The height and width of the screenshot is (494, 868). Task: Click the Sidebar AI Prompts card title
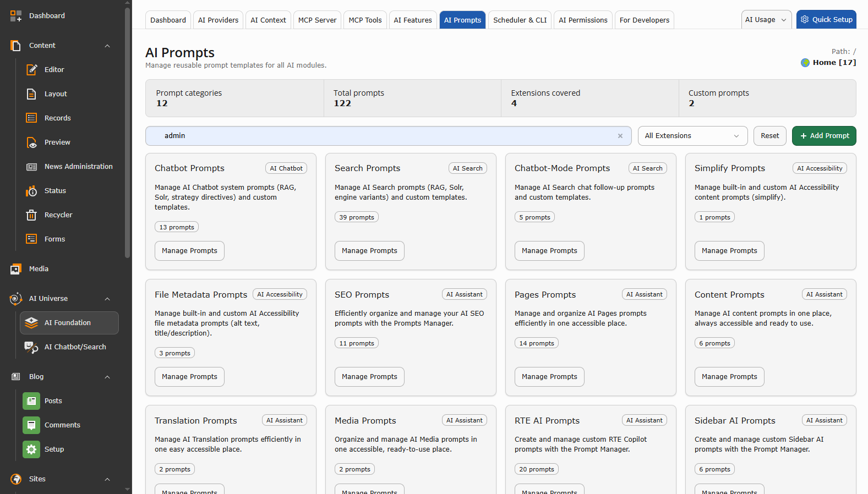point(735,421)
